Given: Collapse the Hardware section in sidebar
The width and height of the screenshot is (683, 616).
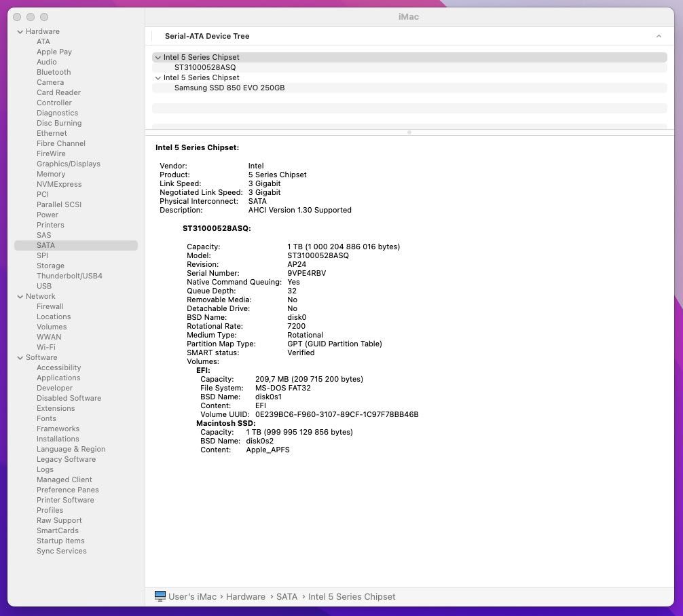Looking at the screenshot, I should [x=20, y=32].
